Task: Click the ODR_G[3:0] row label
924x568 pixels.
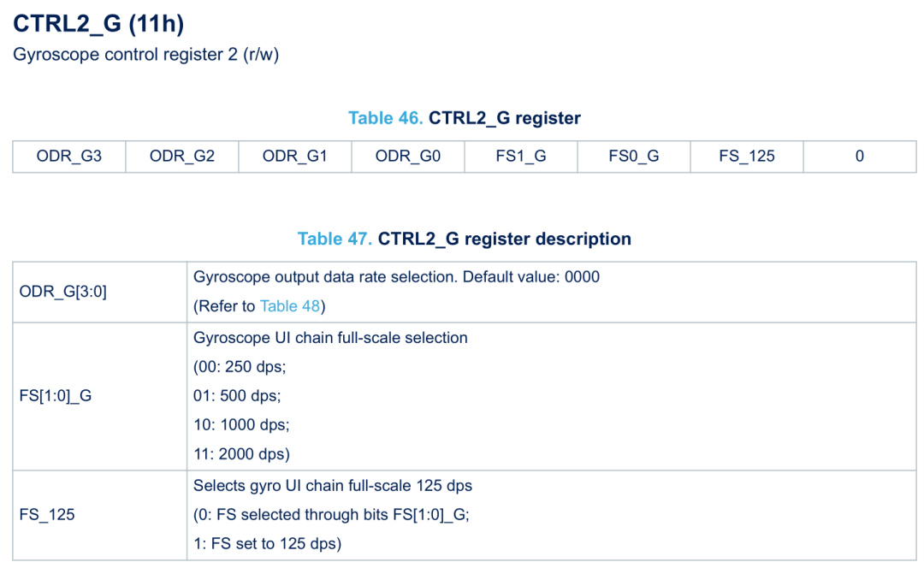Action: [x=63, y=292]
